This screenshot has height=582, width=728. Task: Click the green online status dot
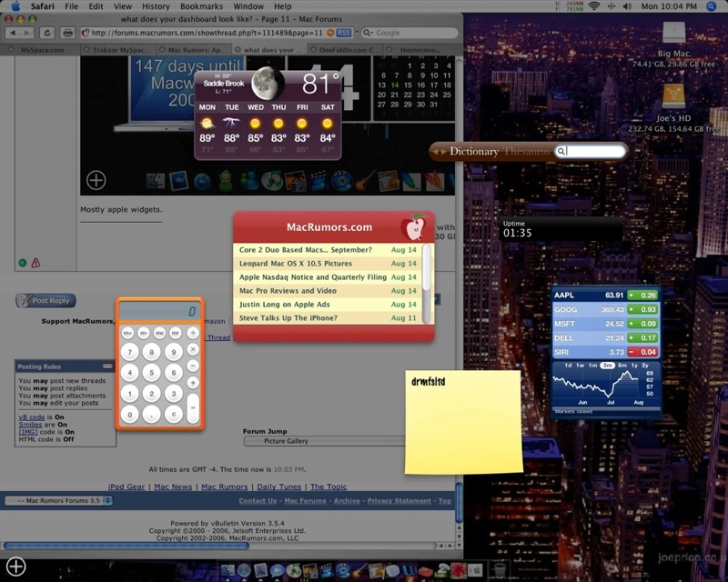(x=22, y=263)
